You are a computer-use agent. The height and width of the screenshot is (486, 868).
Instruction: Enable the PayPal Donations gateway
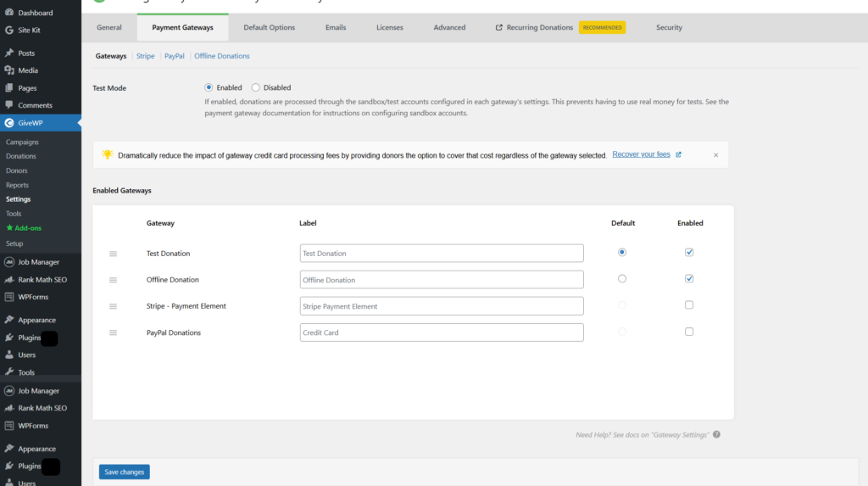[689, 332]
